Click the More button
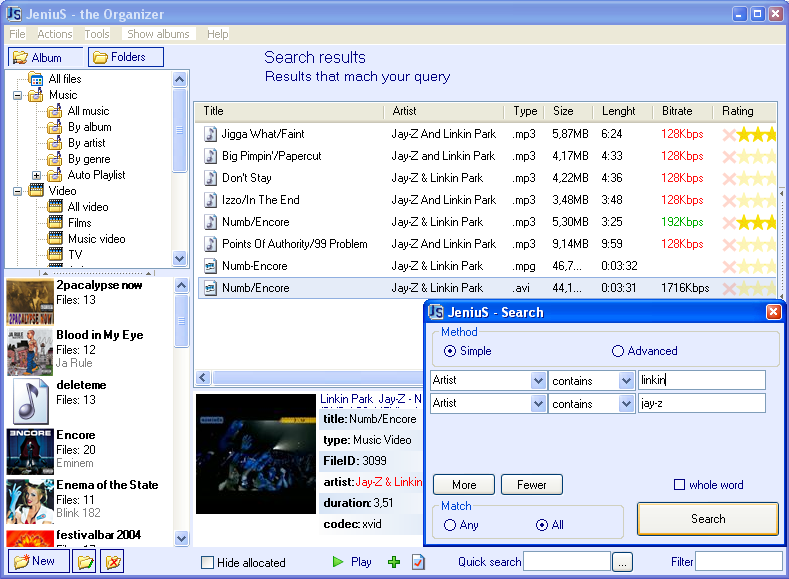The image size is (789, 579). point(463,484)
